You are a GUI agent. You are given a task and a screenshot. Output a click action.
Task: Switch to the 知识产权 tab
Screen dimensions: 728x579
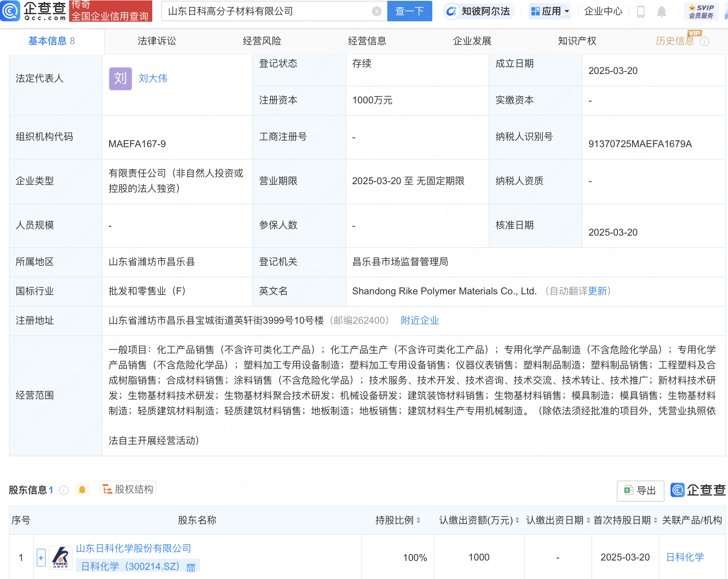click(x=577, y=41)
